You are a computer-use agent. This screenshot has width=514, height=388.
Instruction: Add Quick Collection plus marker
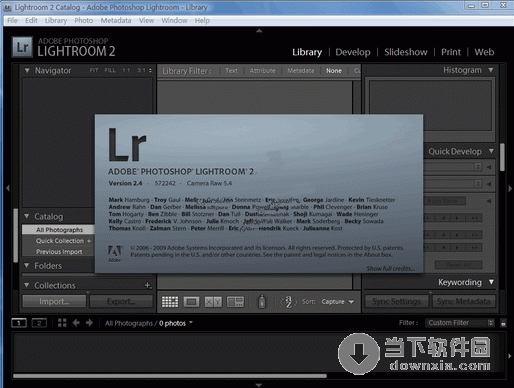point(89,241)
